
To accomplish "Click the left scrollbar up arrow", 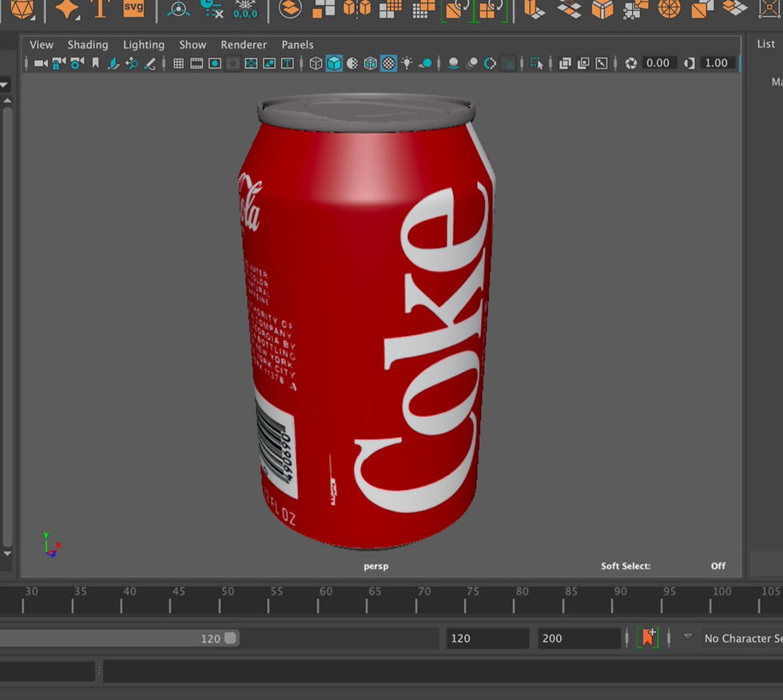I will (x=7, y=101).
